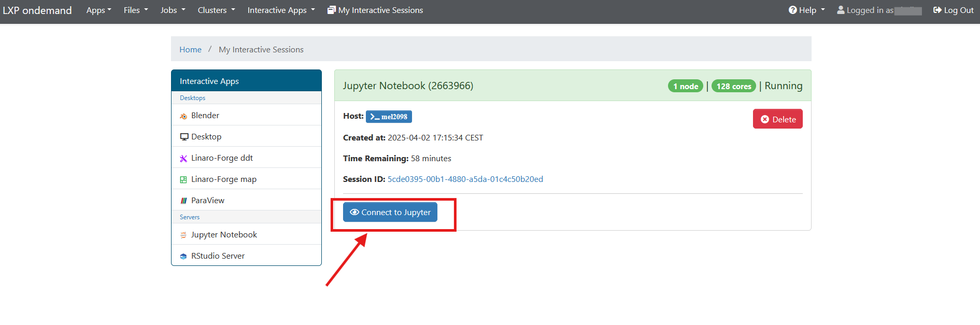Open the Jobs dropdown menu
Image resolution: width=980 pixels, height=325 pixels.
tap(173, 10)
